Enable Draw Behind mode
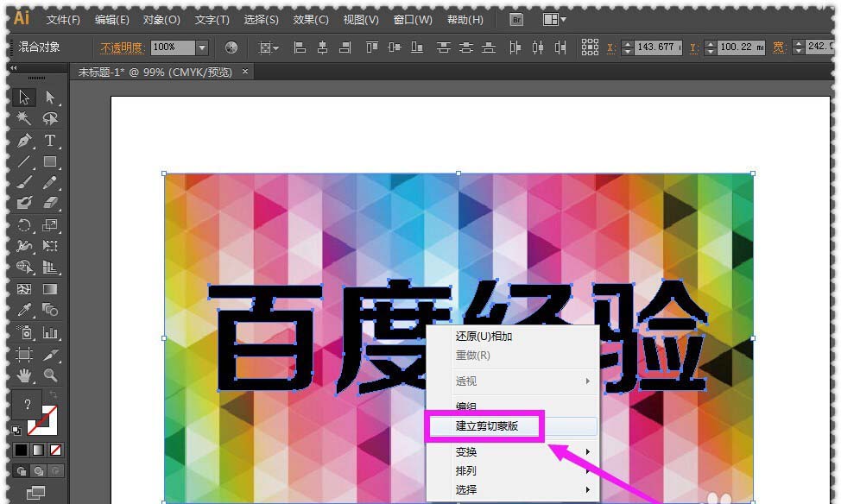Image resolution: width=841 pixels, height=504 pixels. tap(39, 470)
